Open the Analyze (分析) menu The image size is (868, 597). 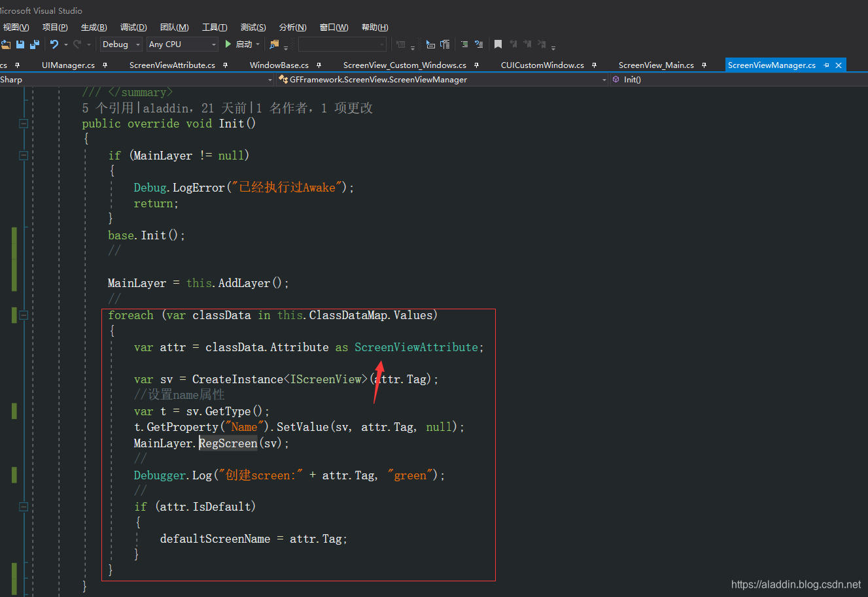click(292, 27)
